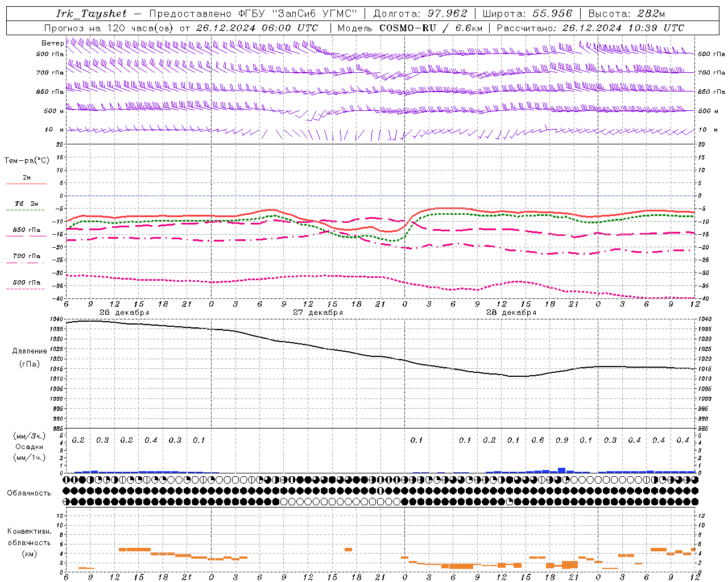
Task: Click the Долгота: 97.962 value
Action: (420, 14)
